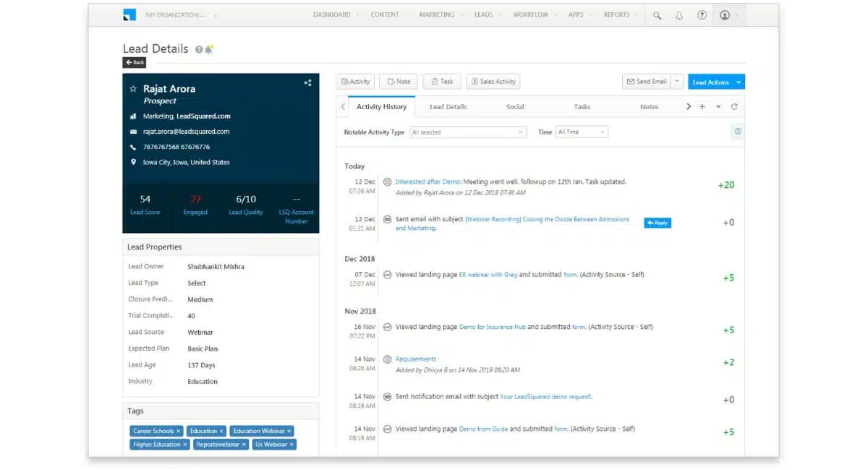Open the Interested after Demo link
This screenshot has width=868, height=470.
pyautogui.click(x=429, y=182)
